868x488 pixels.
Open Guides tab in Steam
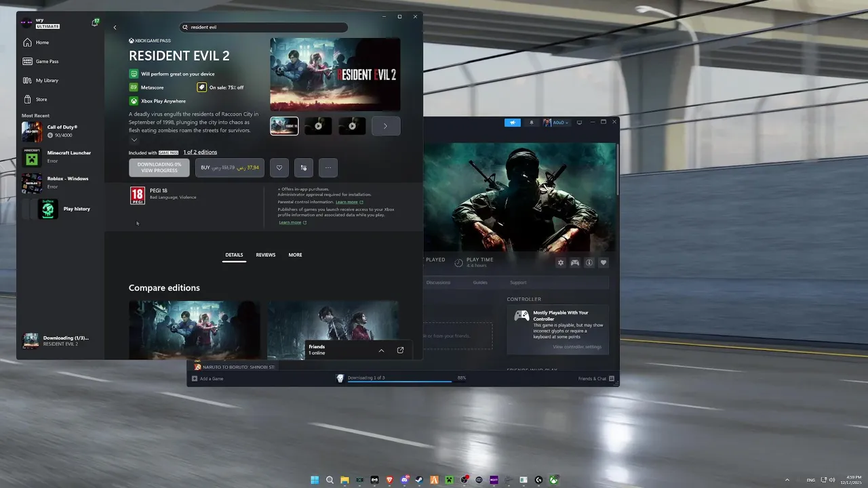pyautogui.click(x=480, y=283)
